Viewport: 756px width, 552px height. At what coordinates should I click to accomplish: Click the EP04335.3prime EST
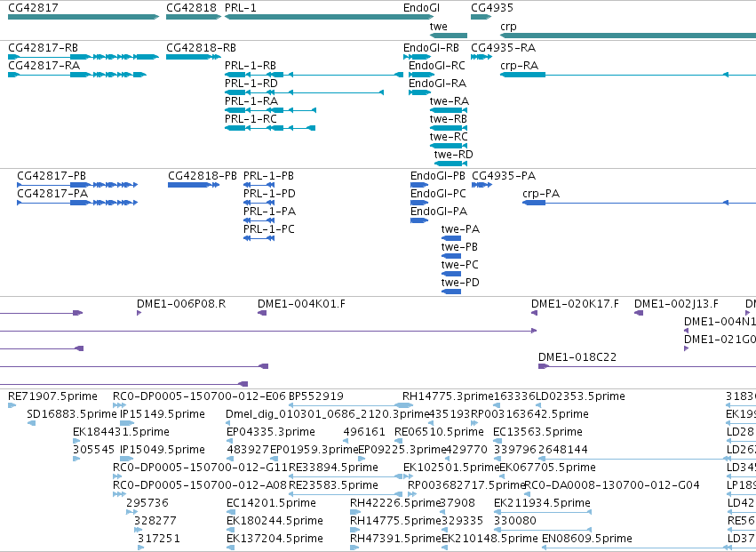tap(230, 441)
